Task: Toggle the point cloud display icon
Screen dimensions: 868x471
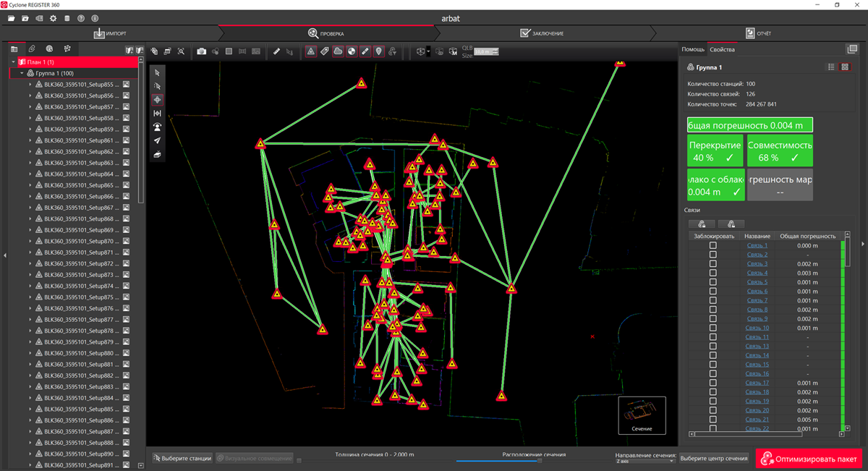Action: click(x=338, y=51)
